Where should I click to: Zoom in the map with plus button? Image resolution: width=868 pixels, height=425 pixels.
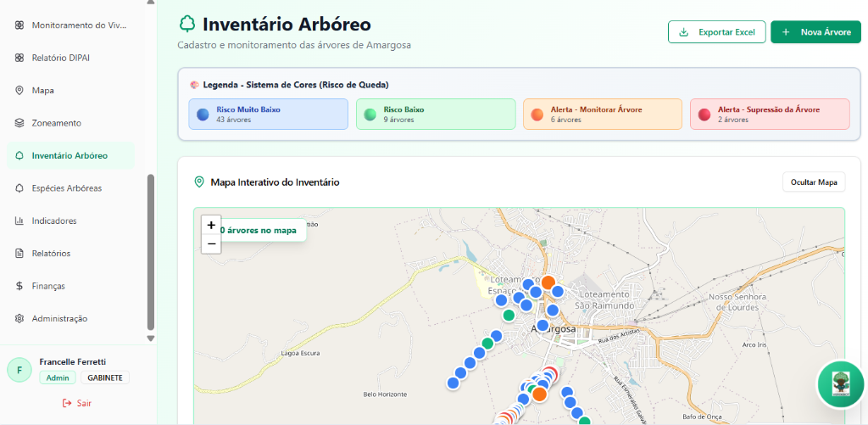[211, 225]
